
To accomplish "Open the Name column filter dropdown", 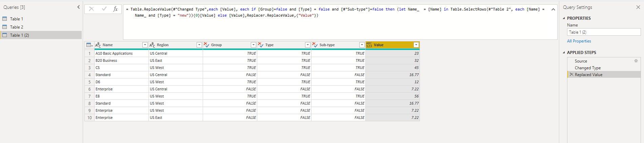I will coord(145,45).
